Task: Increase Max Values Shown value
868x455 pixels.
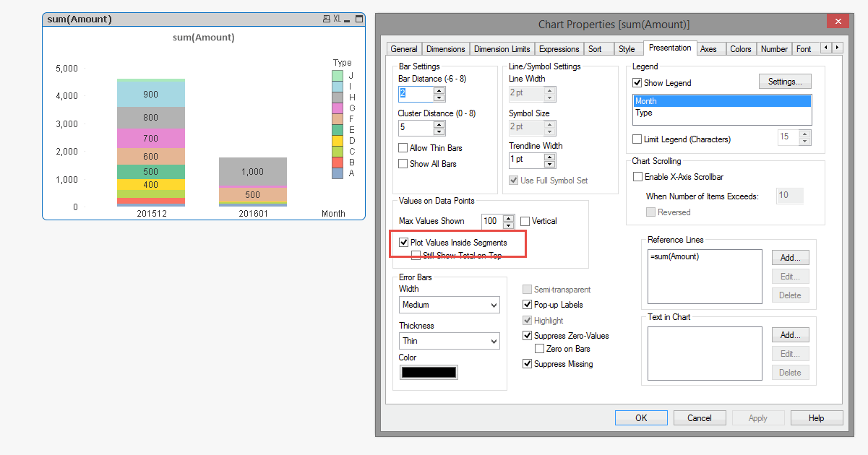Action: (x=508, y=218)
